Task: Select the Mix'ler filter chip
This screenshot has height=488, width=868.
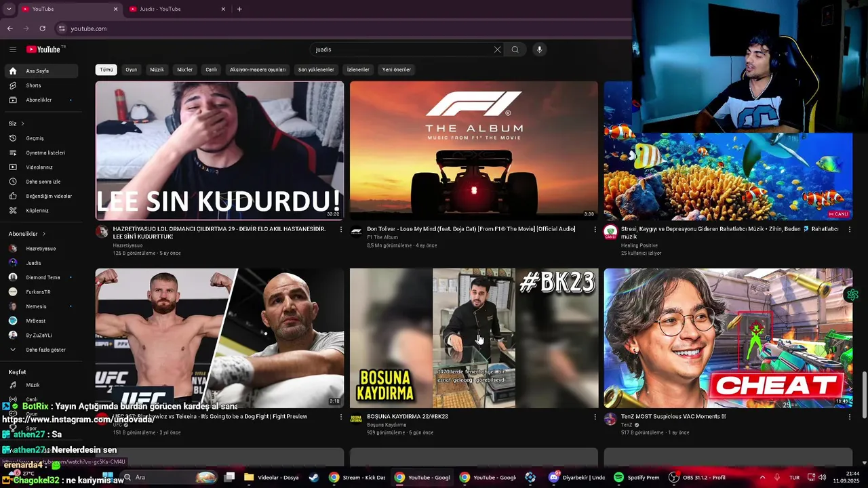Action: click(x=184, y=70)
